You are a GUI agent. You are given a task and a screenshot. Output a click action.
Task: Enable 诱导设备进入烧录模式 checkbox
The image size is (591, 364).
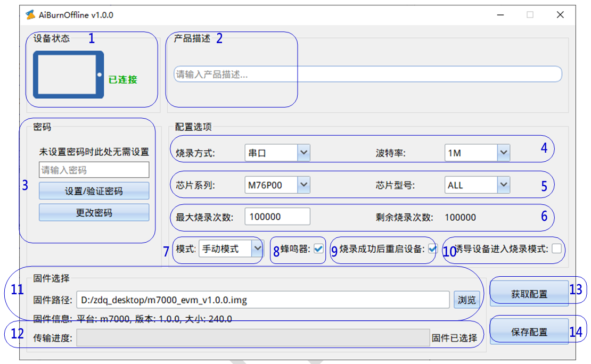[x=556, y=249]
